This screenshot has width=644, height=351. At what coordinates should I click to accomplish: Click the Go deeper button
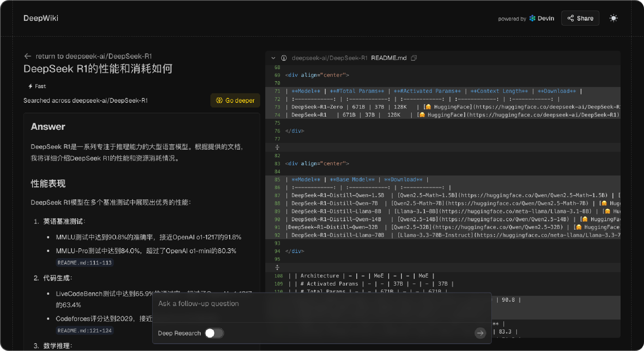pyautogui.click(x=235, y=100)
